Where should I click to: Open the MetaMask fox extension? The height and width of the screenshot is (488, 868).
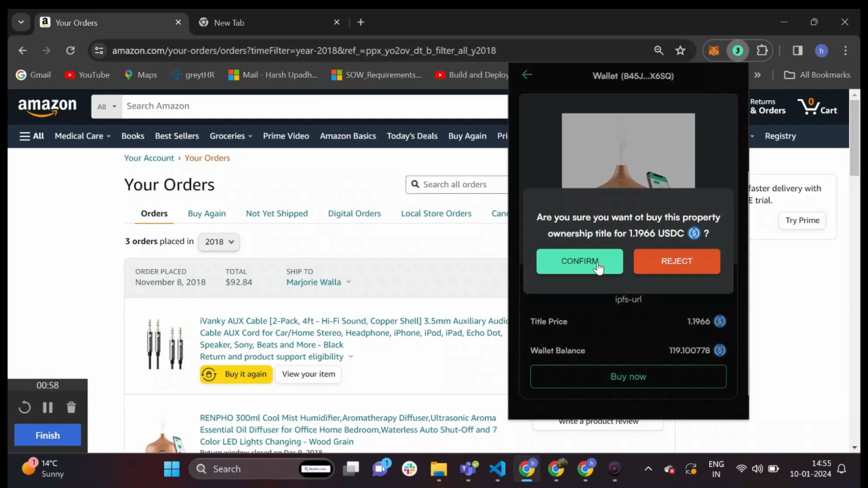coord(713,50)
